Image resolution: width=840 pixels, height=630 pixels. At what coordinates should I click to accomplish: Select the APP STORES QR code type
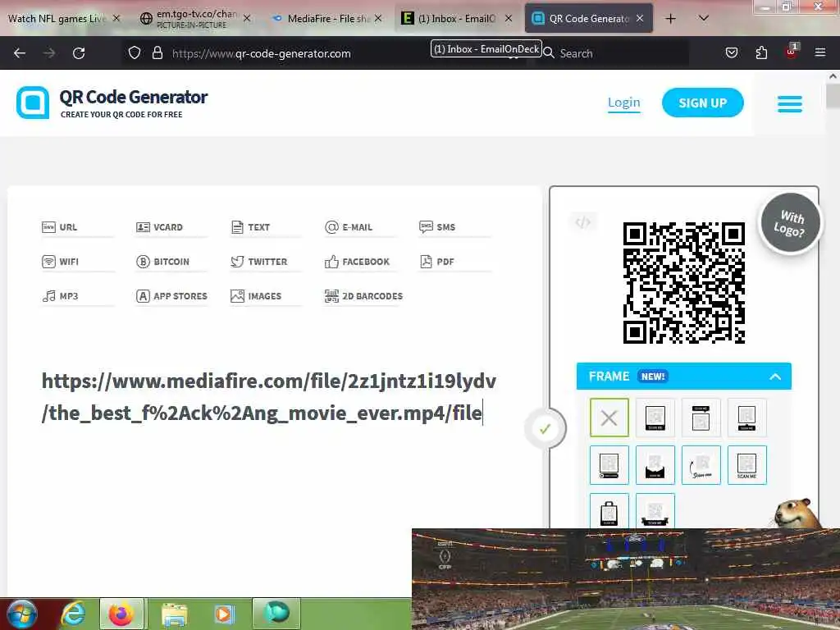pyautogui.click(x=171, y=295)
